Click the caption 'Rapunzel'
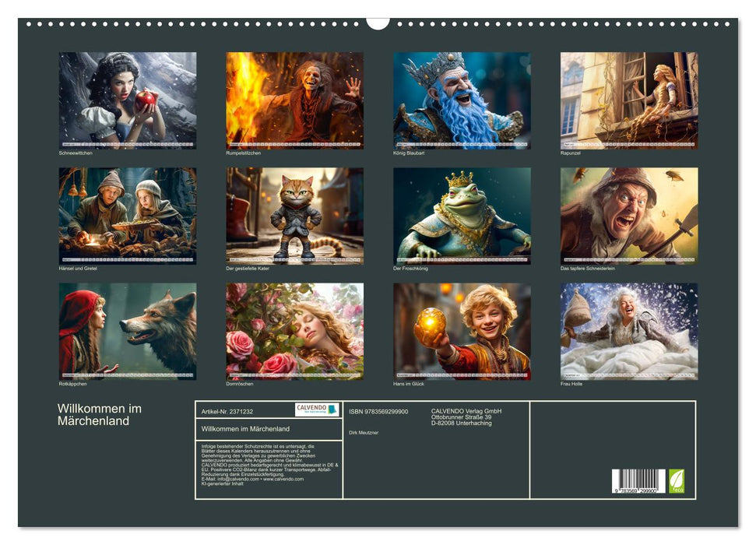The width and height of the screenshot is (756, 545). click(x=571, y=153)
